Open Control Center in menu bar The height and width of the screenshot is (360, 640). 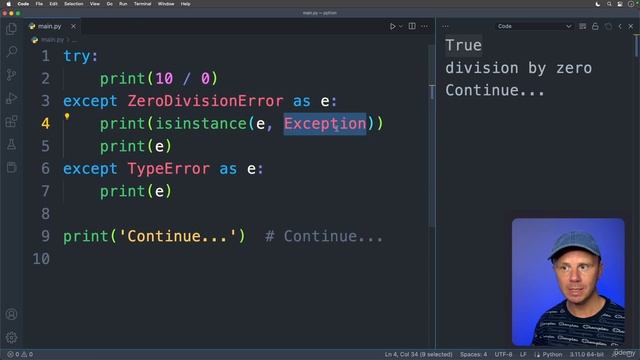620,4
